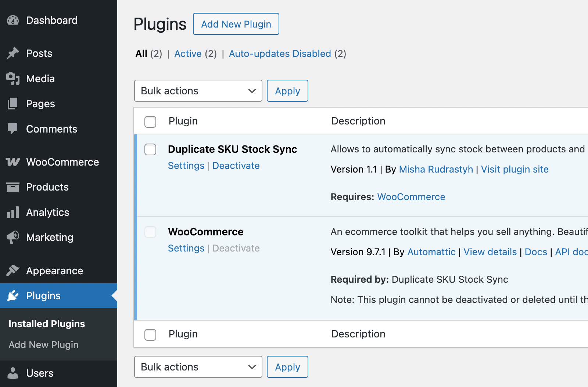Navigate to the Pages menu label

40,104
